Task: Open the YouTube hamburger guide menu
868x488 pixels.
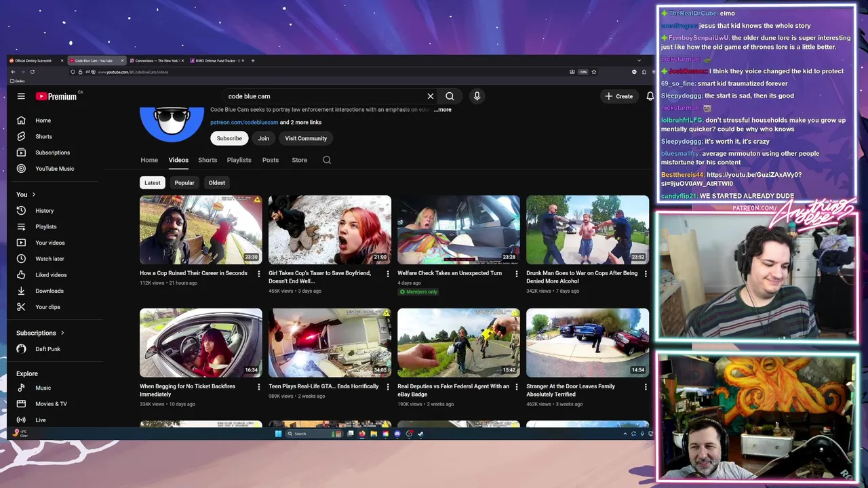Action: (x=21, y=96)
